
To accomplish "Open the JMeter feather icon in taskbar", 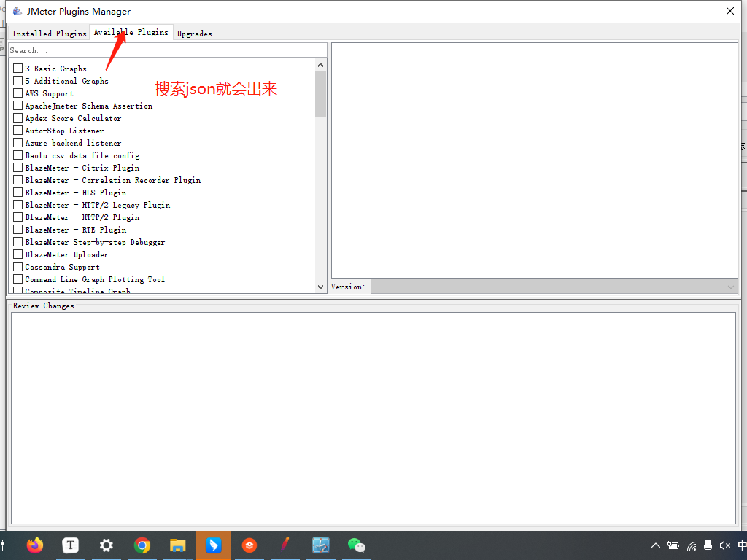I will click(285, 544).
